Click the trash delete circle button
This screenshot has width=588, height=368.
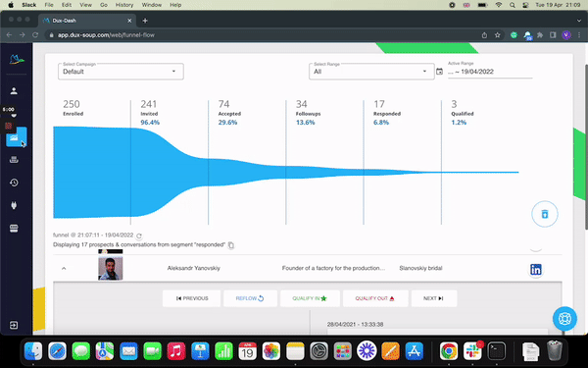(x=545, y=214)
